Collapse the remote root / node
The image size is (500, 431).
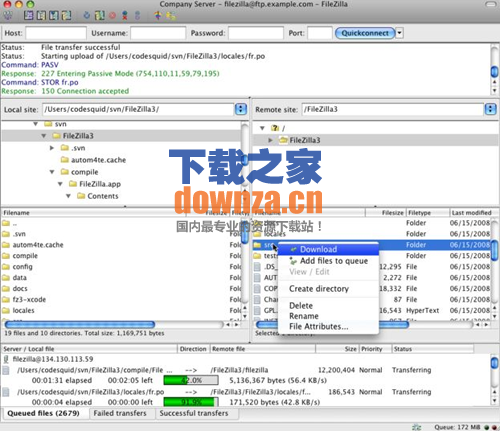click(262, 128)
